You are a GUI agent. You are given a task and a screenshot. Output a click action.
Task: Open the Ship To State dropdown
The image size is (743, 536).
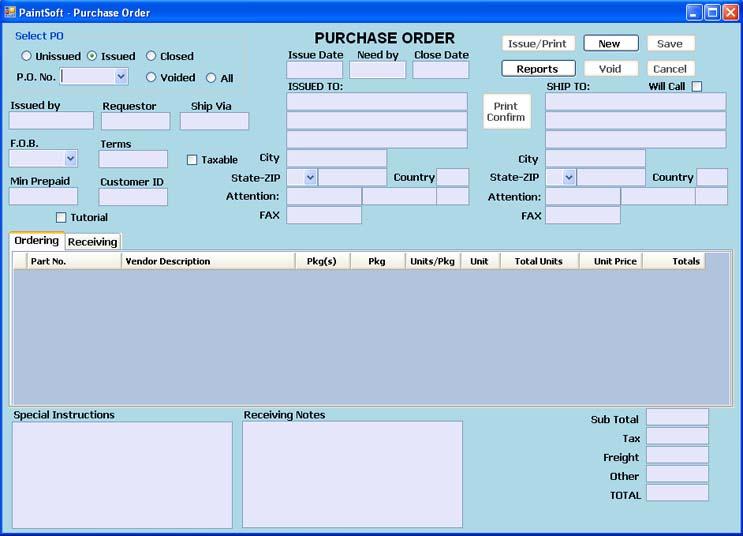click(569, 178)
